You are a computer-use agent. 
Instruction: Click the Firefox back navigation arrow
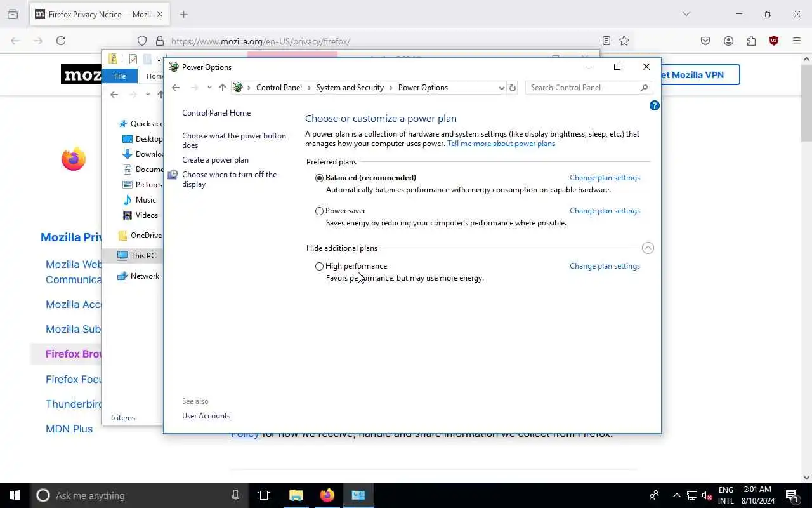[15, 41]
